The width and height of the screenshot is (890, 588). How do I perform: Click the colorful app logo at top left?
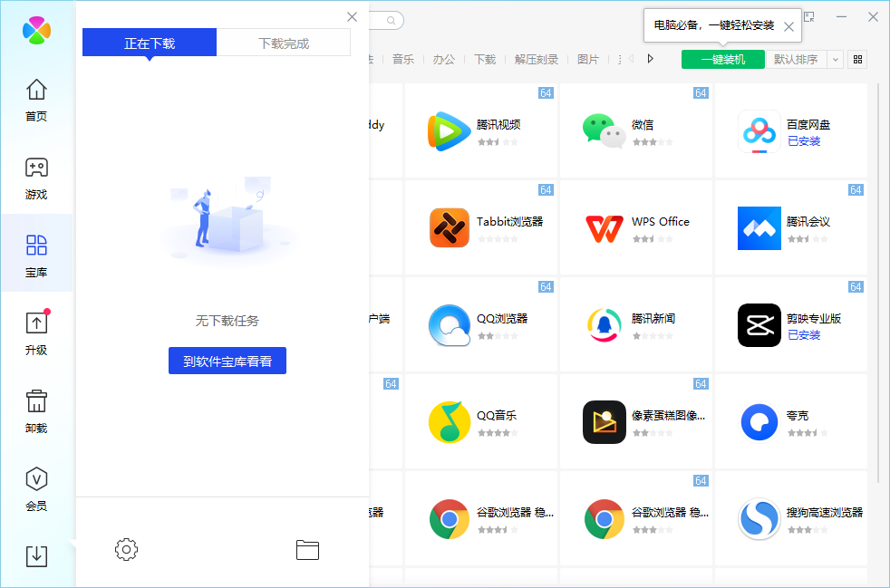point(37,30)
